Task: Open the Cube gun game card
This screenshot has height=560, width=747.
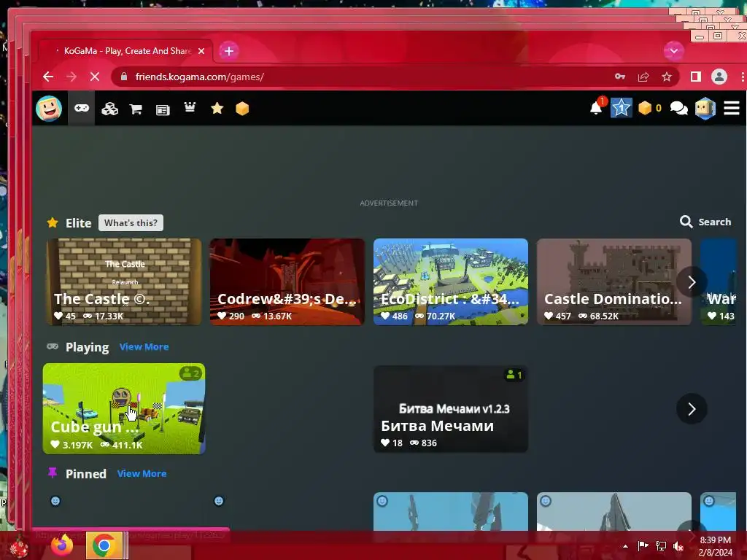Action: point(124,408)
